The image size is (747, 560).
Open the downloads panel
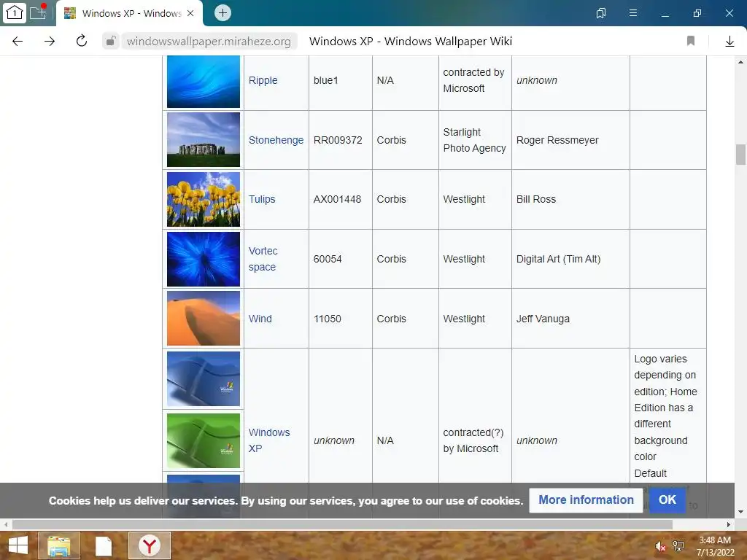click(x=729, y=42)
